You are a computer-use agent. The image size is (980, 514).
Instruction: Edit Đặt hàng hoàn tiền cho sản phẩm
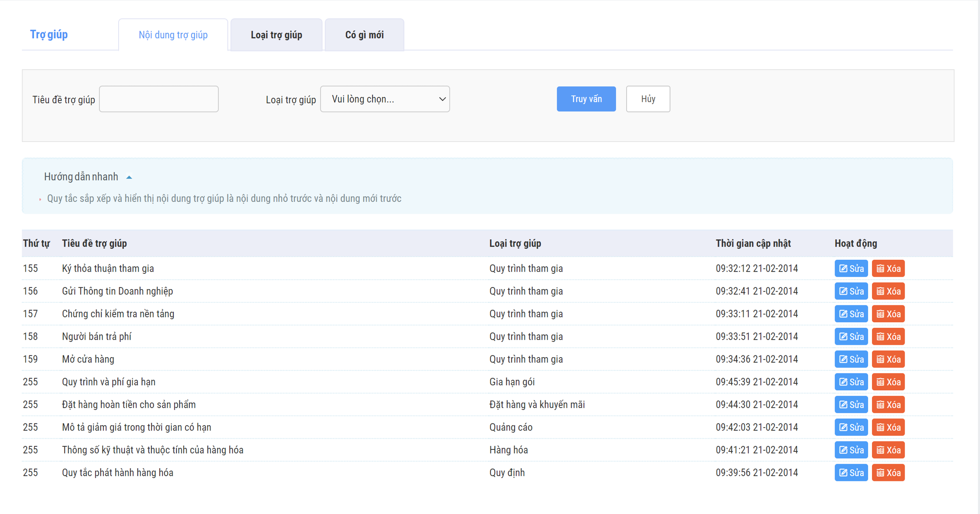pyautogui.click(x=851, y=405)
